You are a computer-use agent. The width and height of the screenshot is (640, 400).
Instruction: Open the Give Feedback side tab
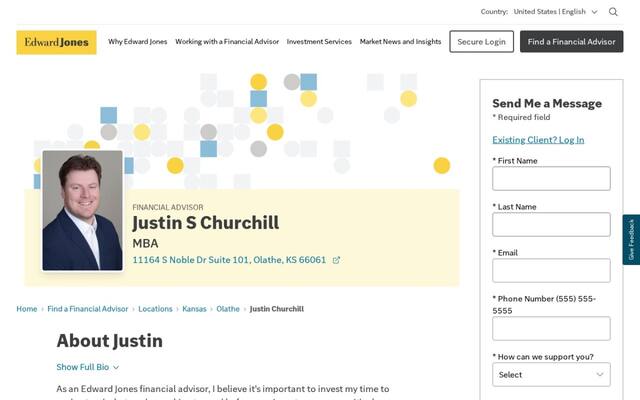point(631,240)
